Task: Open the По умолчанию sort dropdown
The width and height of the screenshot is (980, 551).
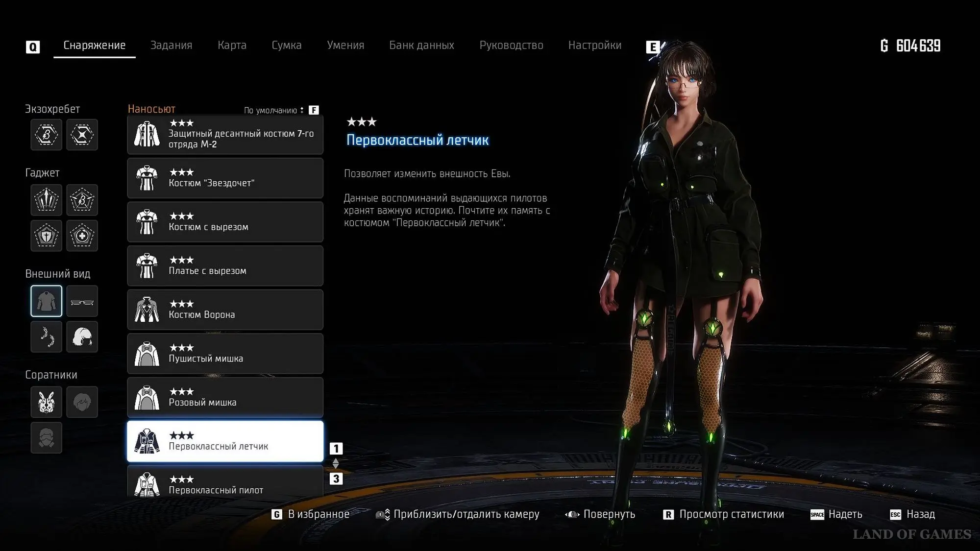Action: point(274,110)
